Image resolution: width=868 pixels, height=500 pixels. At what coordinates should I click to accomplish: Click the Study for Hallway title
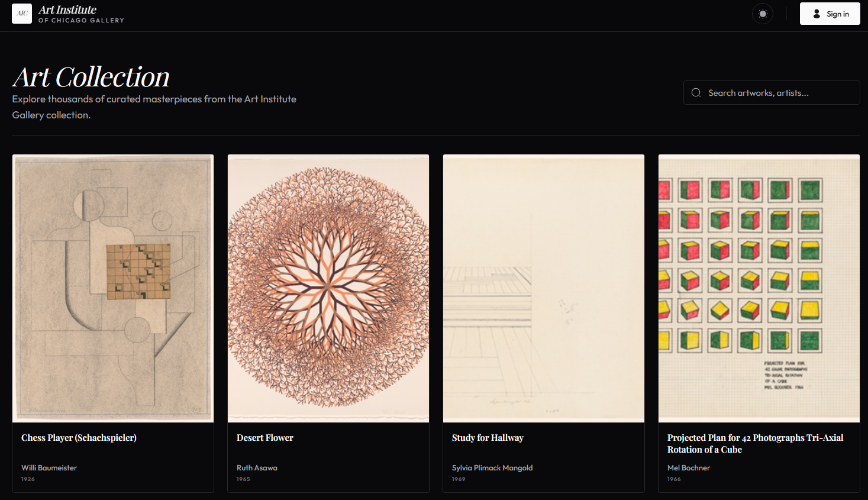[488, 438]
